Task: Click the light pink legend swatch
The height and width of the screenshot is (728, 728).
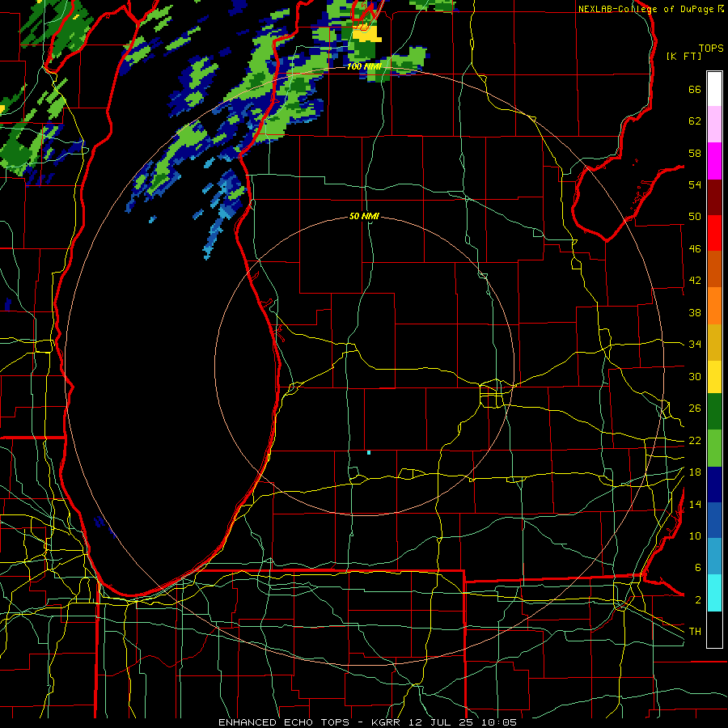Action: 714,125
